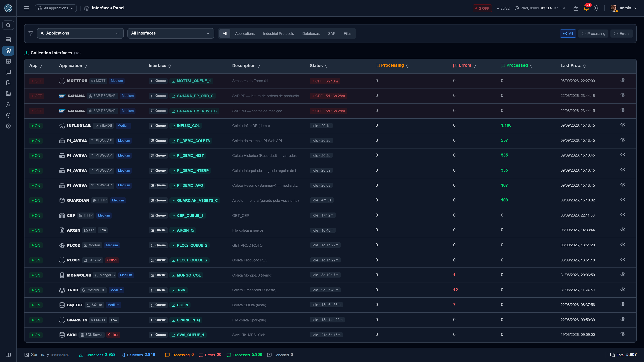Open the activity monitor sidebar icon
This screenshot has height=362, width=644.
[8, 62]
